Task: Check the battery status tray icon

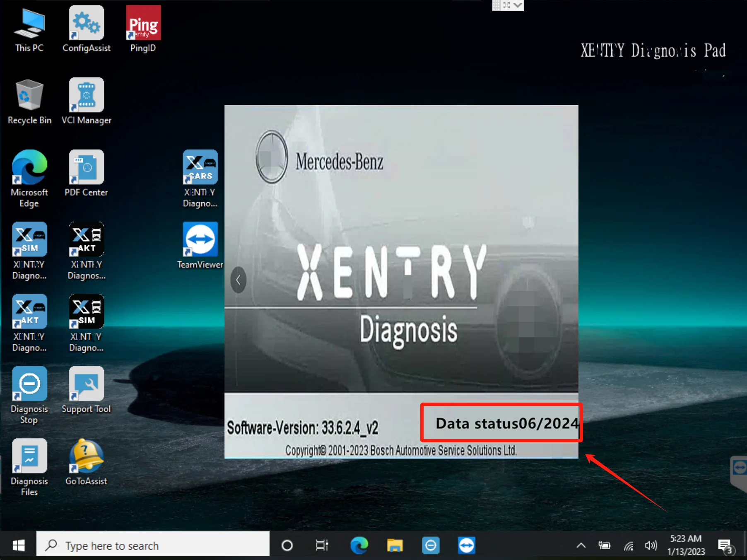Action: click(604, 546)
